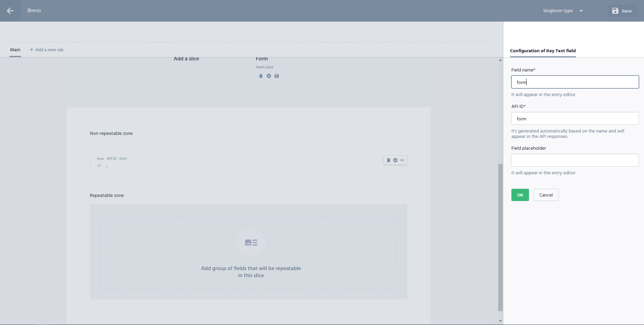Save the Form slice with floppy icon
The height and width of the screenshot is (325, 644).
pyautogui.click(x=276, y=76)
